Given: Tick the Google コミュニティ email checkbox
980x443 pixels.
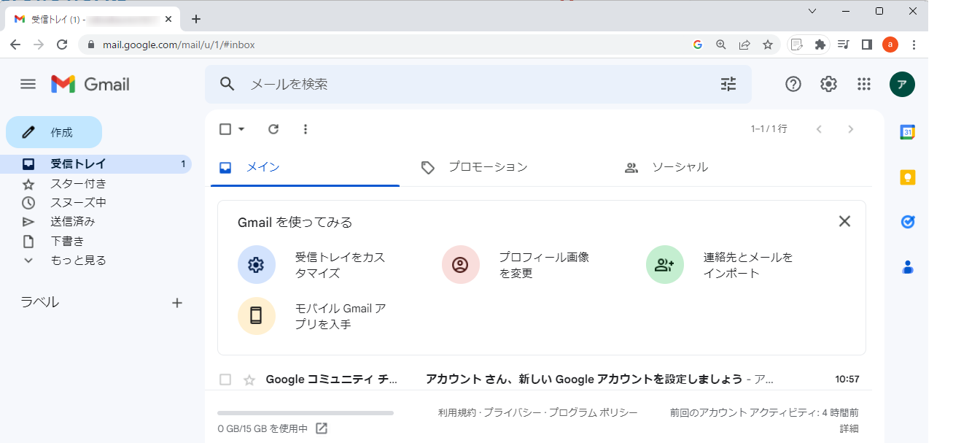Looking at the screenshot, I should 225,380.
